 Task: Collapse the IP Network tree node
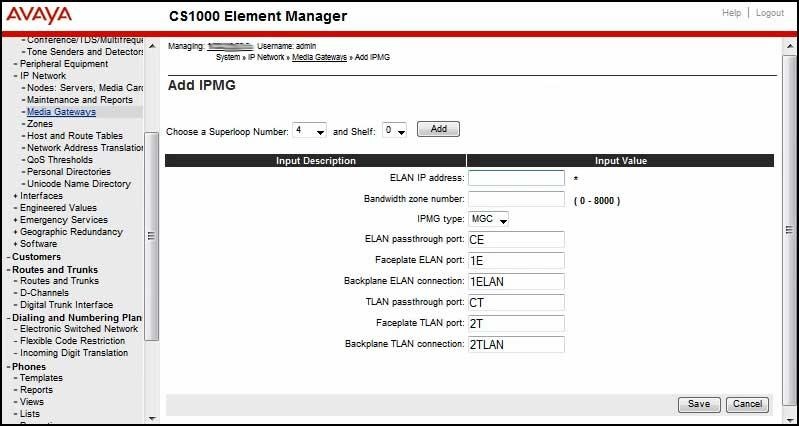point(16,76)
